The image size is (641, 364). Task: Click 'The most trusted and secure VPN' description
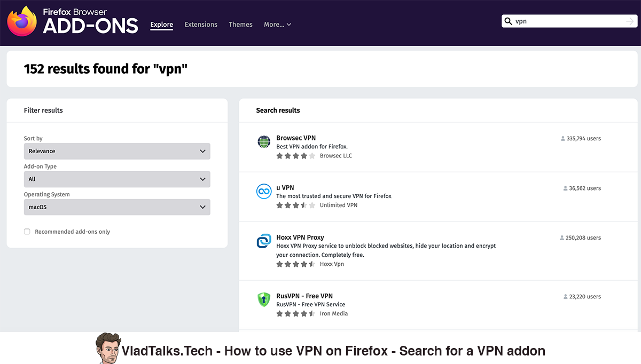pyautogui.click(x=334, y=196)
